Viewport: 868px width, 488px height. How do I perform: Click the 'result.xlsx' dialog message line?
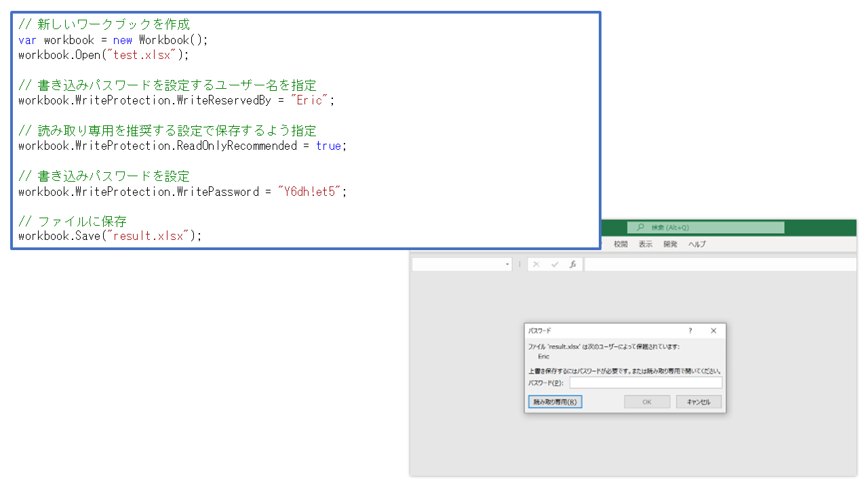[604, 346]
